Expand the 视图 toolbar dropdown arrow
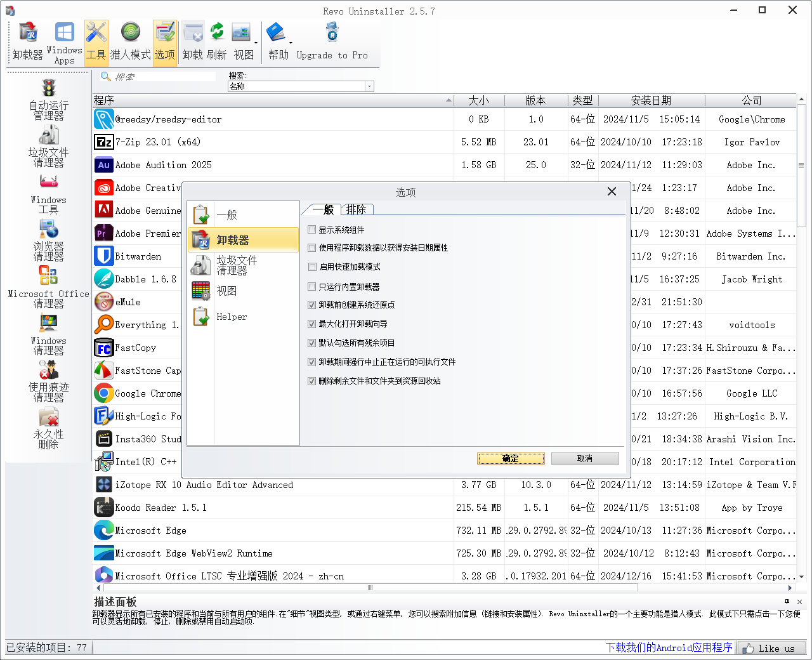This screenshot has height=660, width=812. pyautogui.click(x=256, y=43)
